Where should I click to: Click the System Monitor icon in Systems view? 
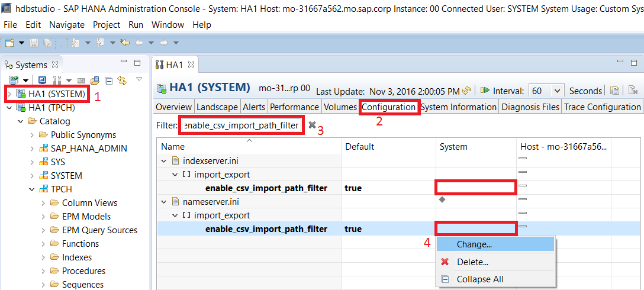(x=42, y=80)
